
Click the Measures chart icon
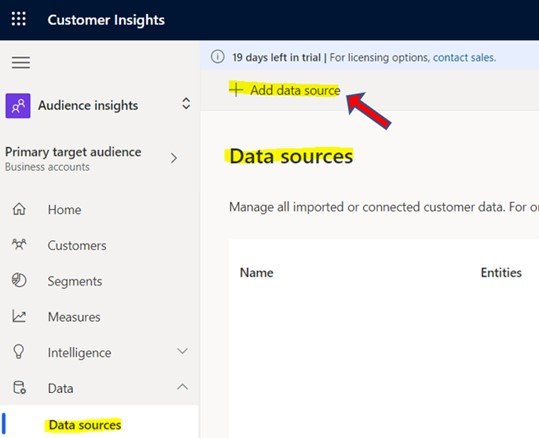pyautogui.click(x=19, y=316)
